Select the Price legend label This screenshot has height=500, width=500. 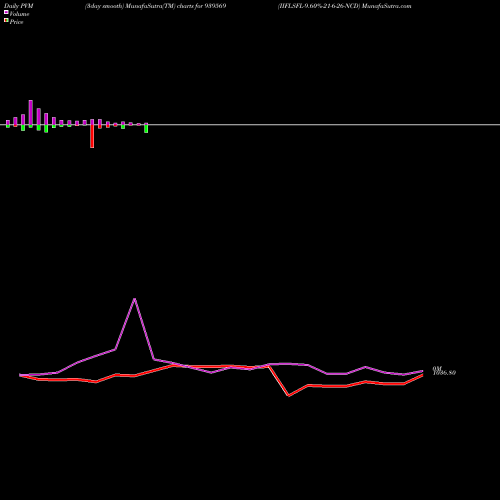click(x=16, y=22)
